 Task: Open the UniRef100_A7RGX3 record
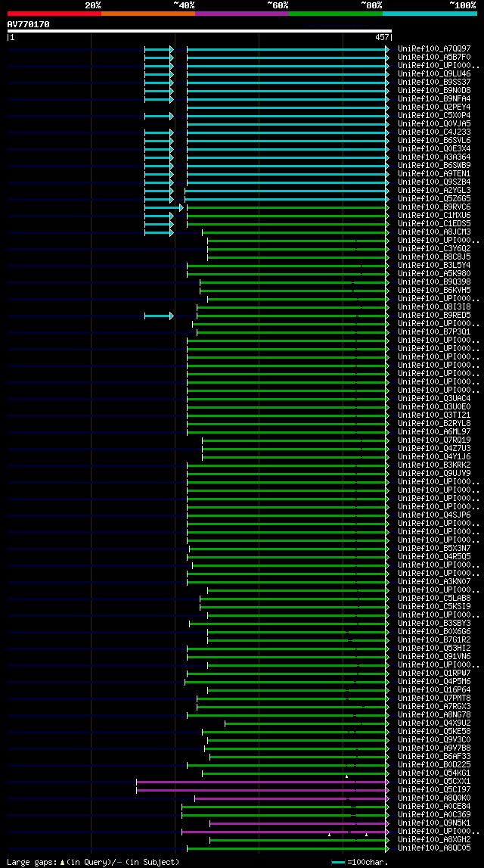(x=434, y=707)
